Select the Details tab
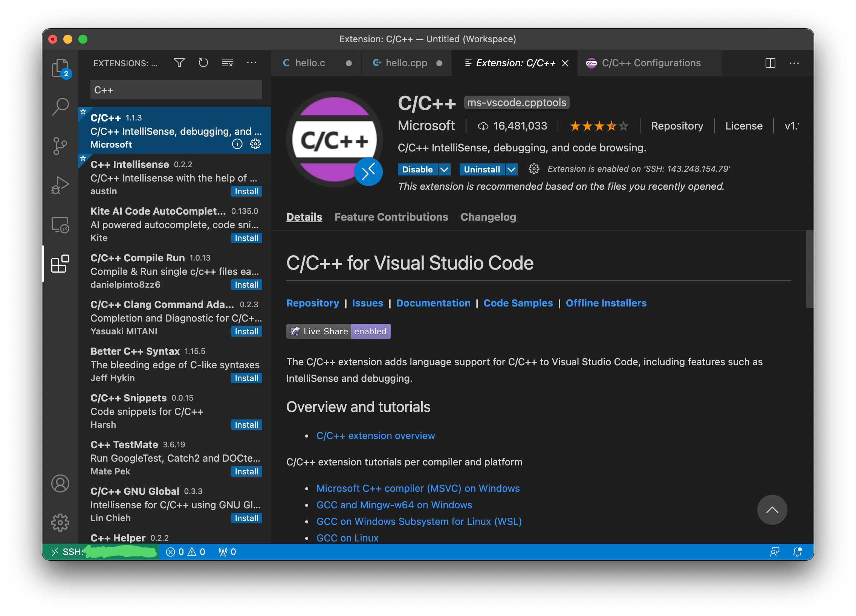Screen dimensions: 856x616 click(x=304, y=217)
